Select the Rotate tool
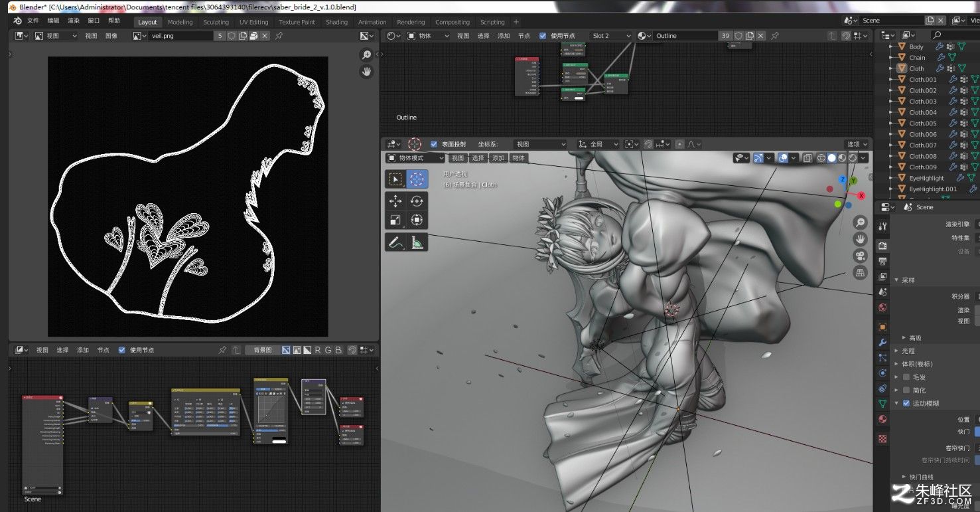Screen dimensions: 980x512 point(417,201)
